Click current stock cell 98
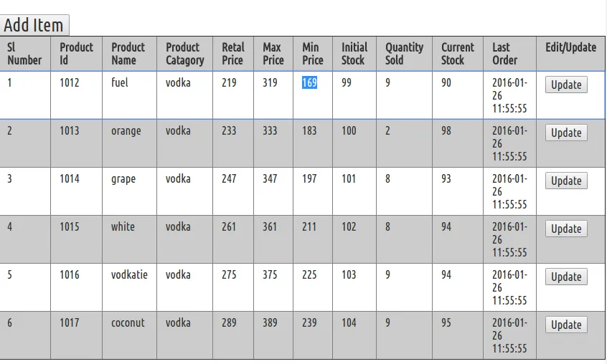Image resolution: width=607 pixels, height=364 pixels. click(x=446, y=130)
